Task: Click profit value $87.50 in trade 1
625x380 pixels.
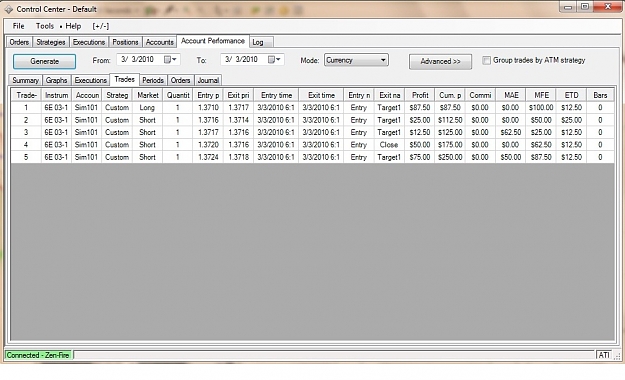Action: pos(420,108)
